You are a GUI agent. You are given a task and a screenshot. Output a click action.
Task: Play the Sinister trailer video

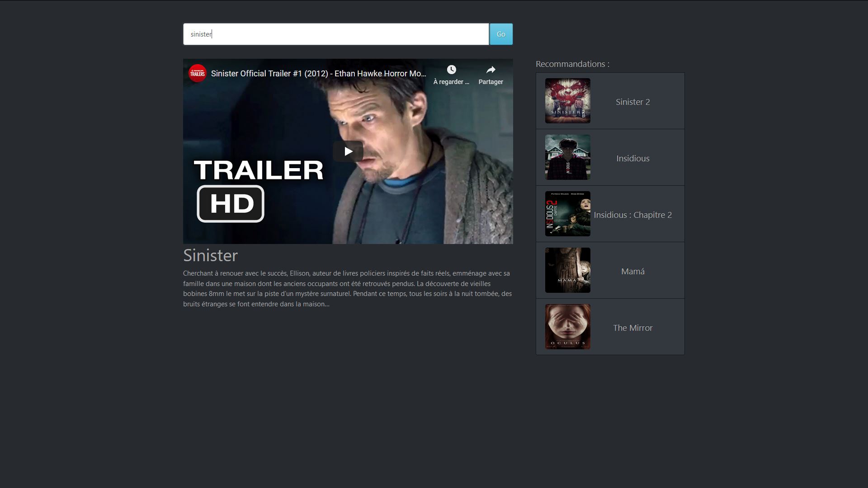[348, 151]
